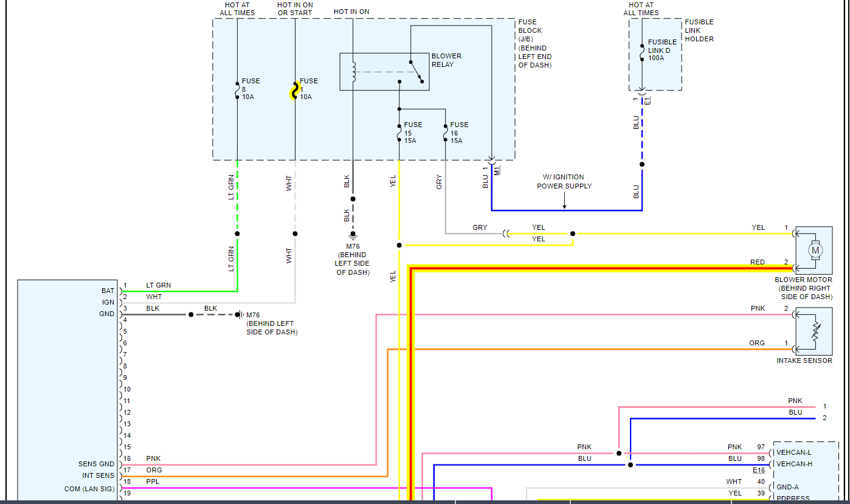
Task: Click the "BLOWER RELAY" label
Action: [x=446, y=60]
